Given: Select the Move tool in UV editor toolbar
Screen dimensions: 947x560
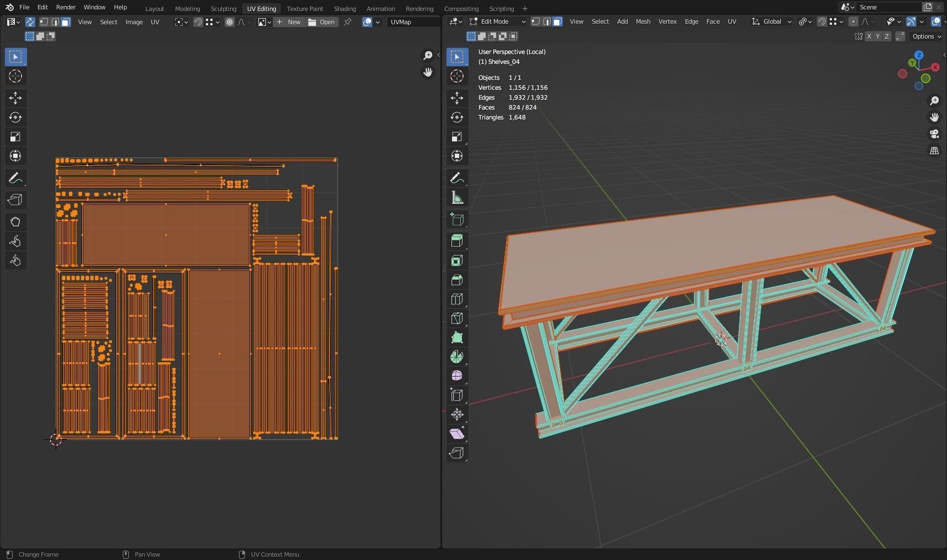Looking at the screenshot, I should tap(15, 98).
